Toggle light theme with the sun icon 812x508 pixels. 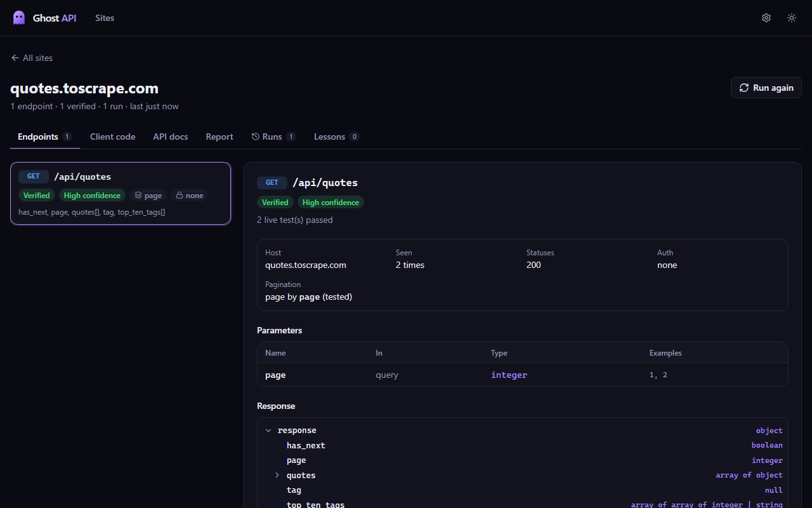pyautogui.click(x=792, y=18)
